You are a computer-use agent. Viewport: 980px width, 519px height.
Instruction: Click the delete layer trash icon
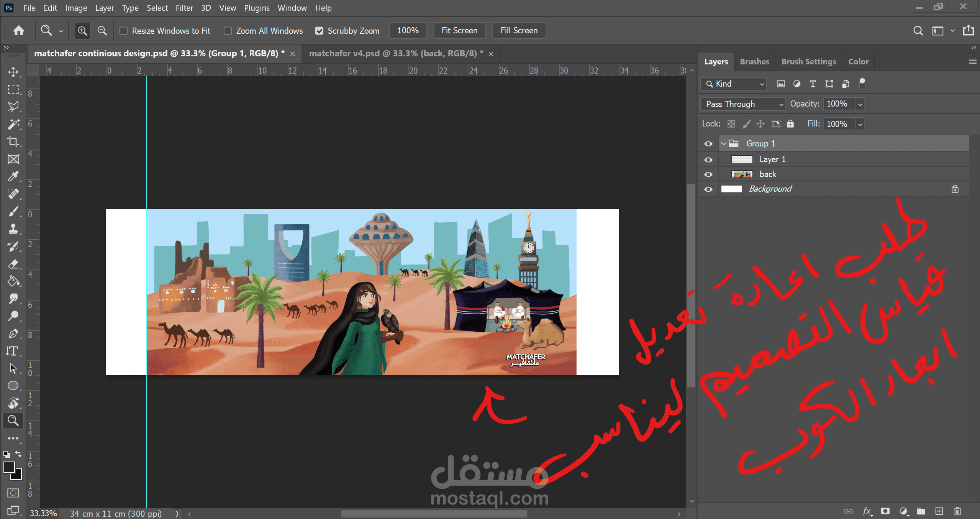[957, 511]
